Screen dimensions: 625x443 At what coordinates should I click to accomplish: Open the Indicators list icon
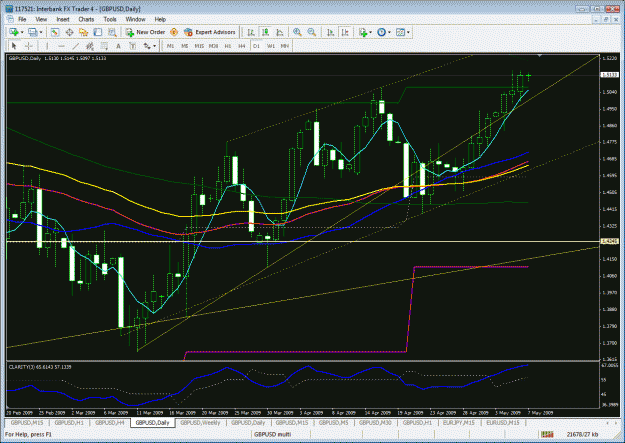[x=362, y=32]
